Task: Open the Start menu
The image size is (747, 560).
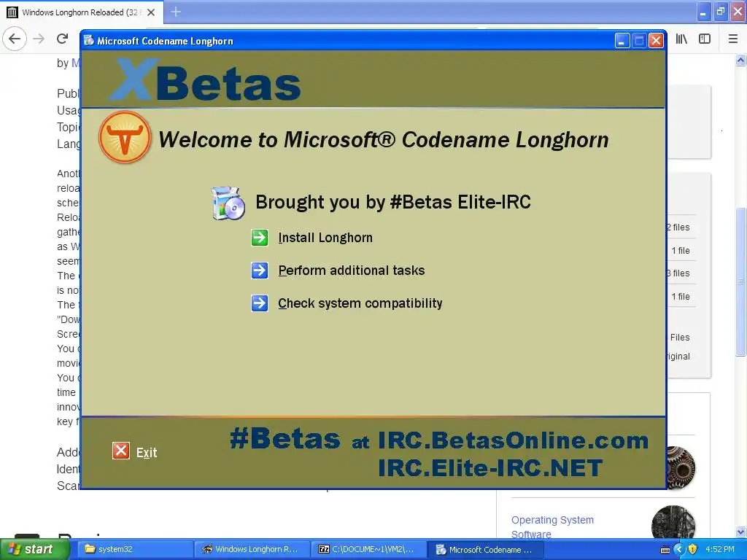Action: tap(34, 549)
